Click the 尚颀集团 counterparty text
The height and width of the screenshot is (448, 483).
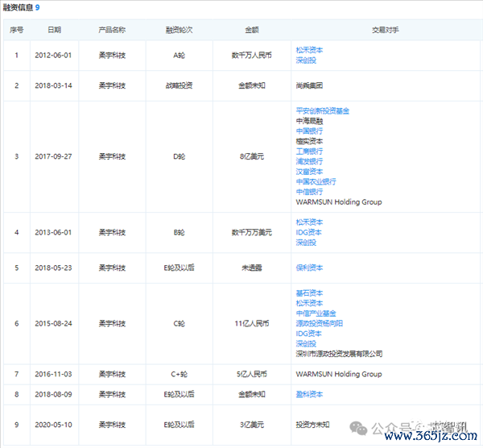coord(309,85)
